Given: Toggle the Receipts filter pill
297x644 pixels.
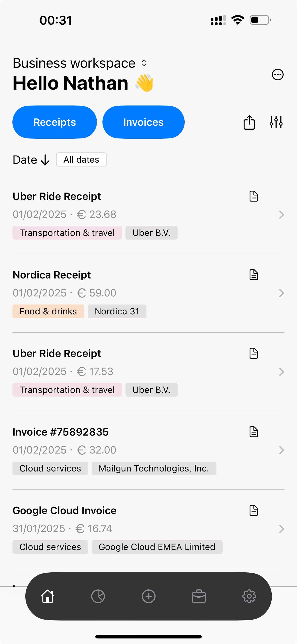Looking at the screenshot, I should point(55,122).
